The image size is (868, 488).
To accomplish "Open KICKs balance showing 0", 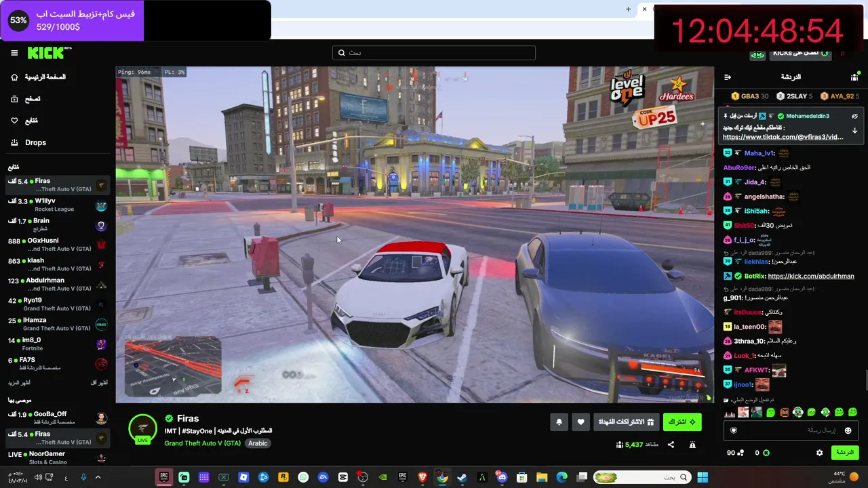I will (x=762, y=453).
